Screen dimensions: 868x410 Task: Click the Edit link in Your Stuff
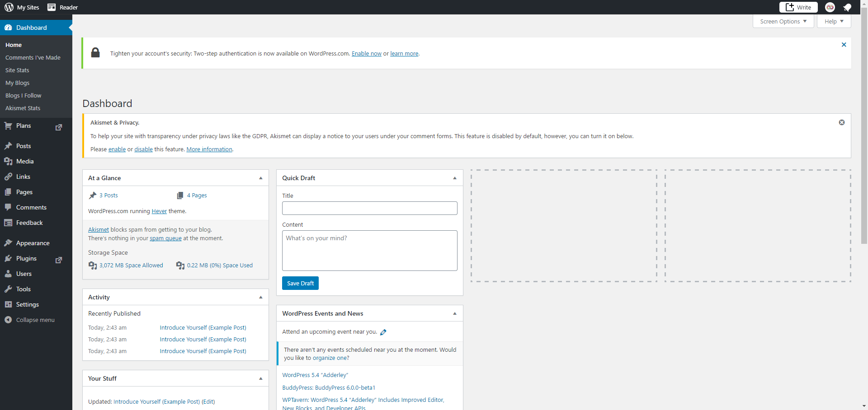[x=208, y=401]
